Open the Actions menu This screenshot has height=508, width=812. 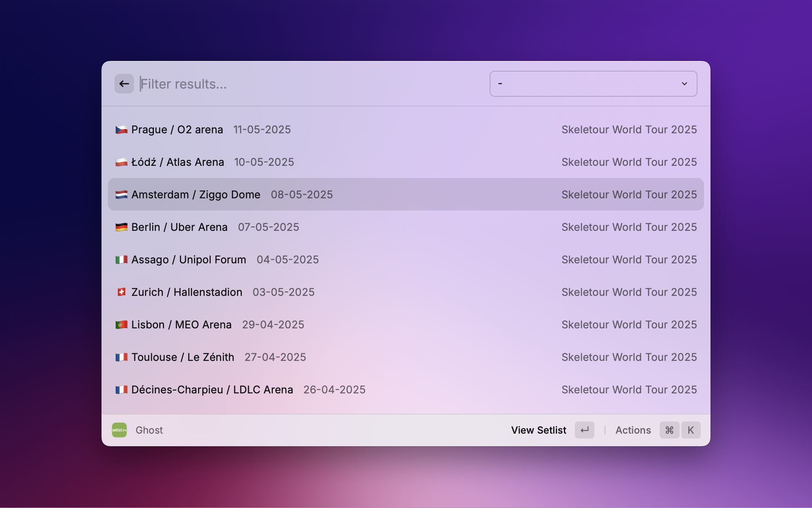click(x=633, y=430)
